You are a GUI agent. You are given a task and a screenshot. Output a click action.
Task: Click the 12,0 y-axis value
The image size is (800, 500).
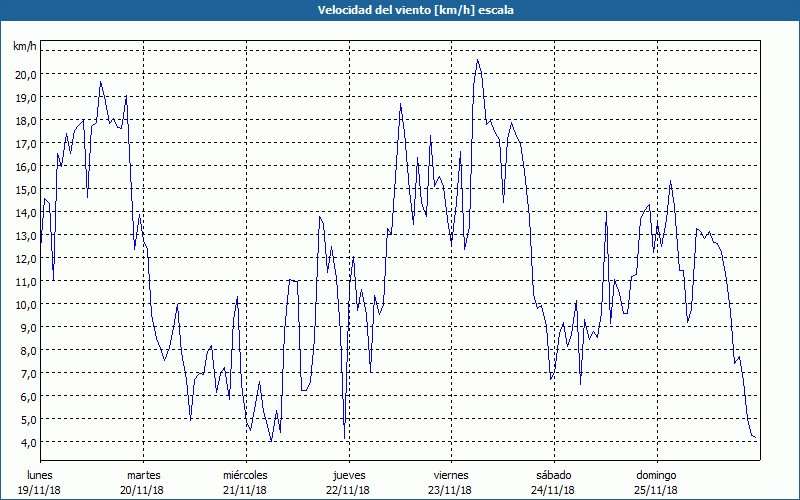(x=27, y=258)
